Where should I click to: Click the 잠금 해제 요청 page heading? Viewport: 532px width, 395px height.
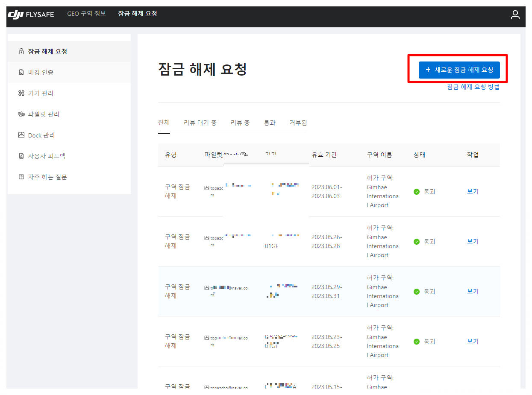pos(203,69)
